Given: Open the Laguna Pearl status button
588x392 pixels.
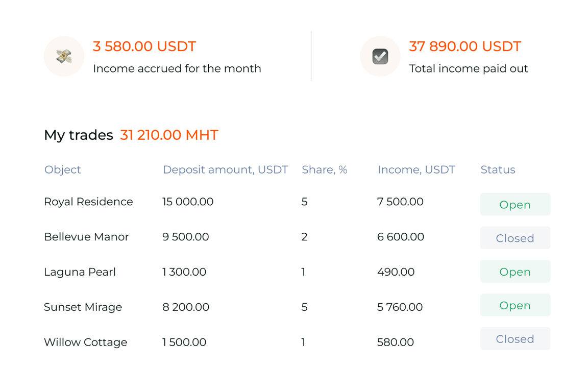Looking at the screenshot, I should (x=515, y=272).
